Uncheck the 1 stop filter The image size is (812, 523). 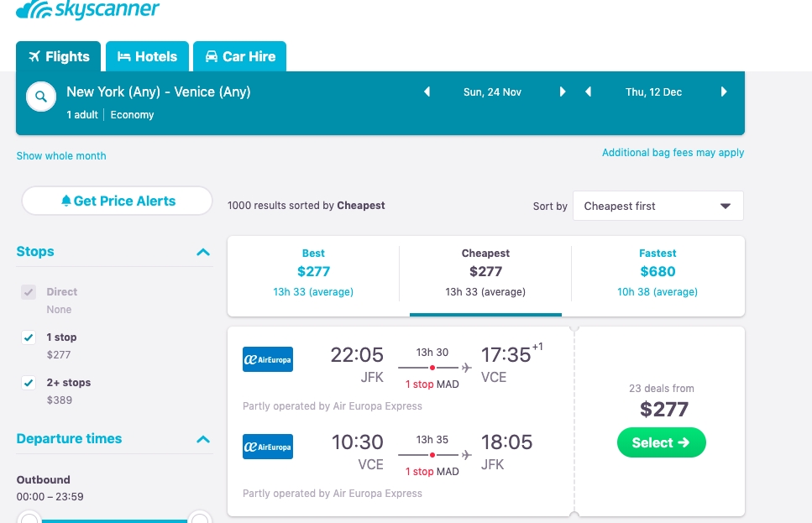coord(29,337)
